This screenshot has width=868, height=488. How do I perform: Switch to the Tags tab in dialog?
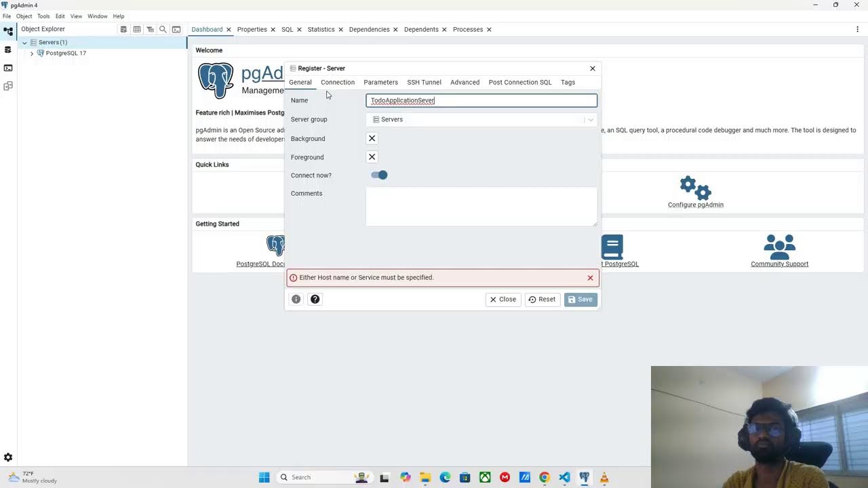(x=568, y=82)
